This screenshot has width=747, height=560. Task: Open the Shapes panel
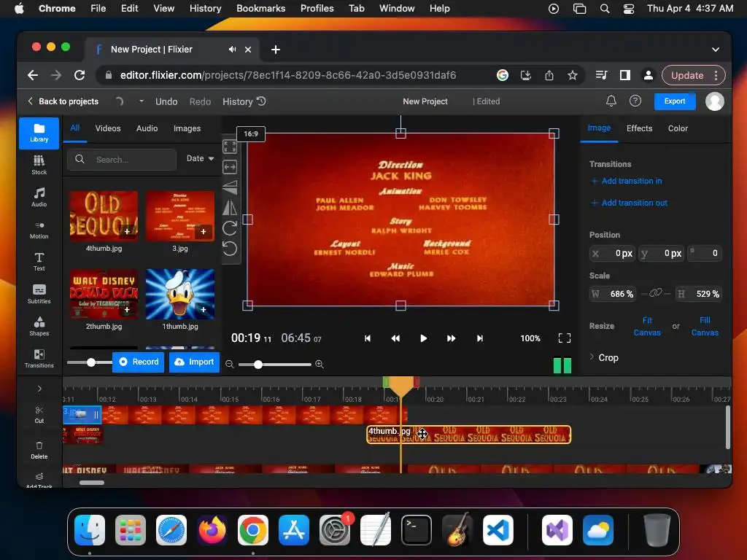(39, 326)
